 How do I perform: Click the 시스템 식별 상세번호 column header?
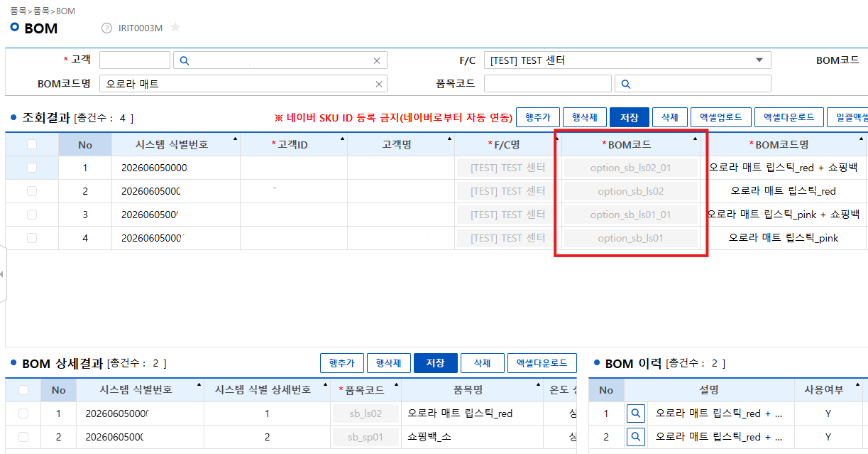pyautogui.click(x=267, y=390)
